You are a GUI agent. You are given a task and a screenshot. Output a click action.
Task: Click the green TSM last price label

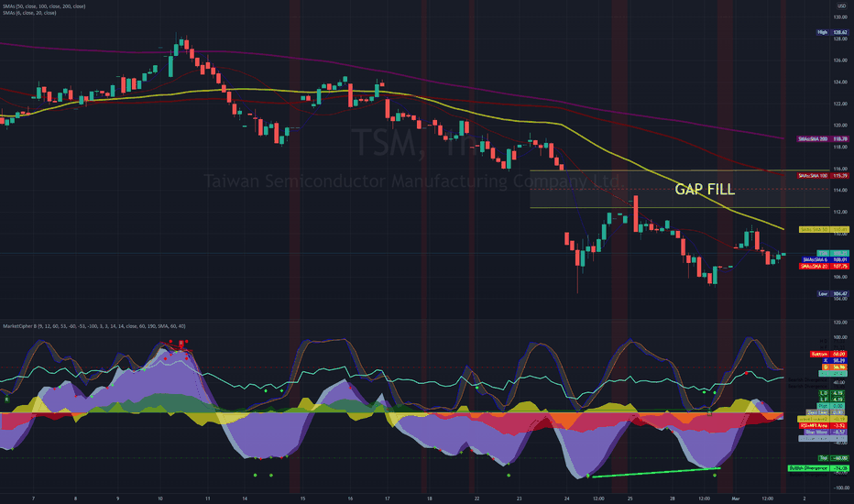point(833,253)
